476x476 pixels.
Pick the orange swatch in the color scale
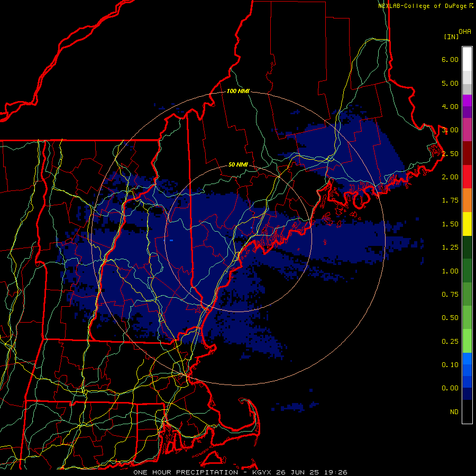[467, 200]
